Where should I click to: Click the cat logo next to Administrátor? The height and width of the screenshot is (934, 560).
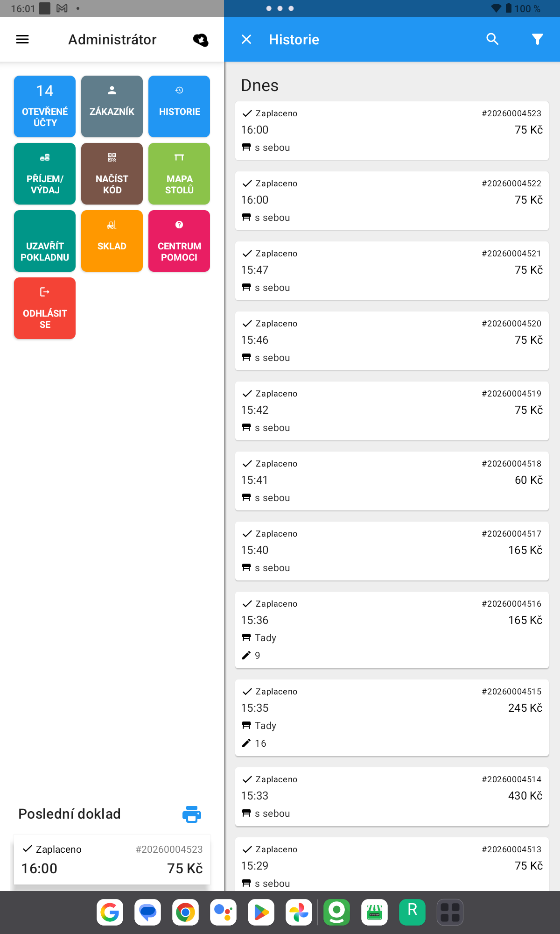coord(201,39)
